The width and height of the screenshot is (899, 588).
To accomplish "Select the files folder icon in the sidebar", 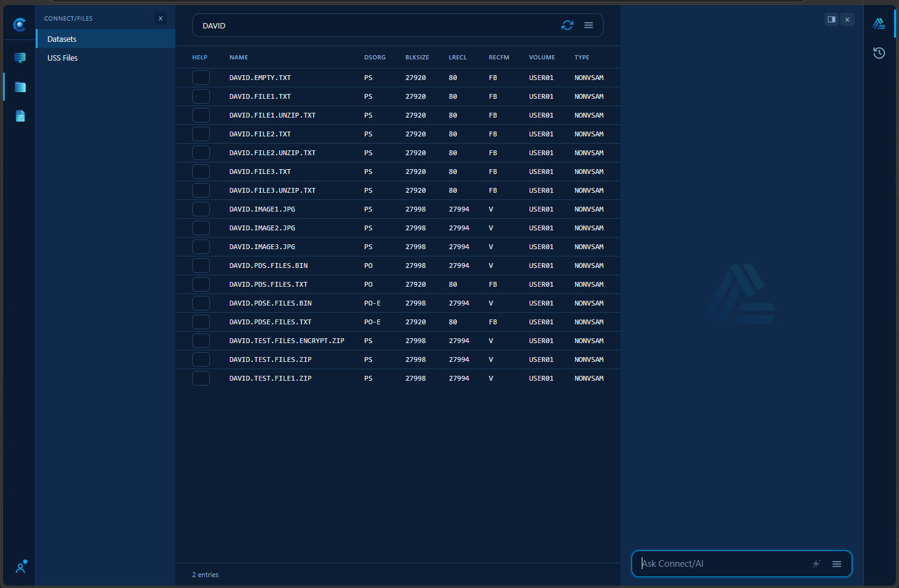I will pos(20,87).
